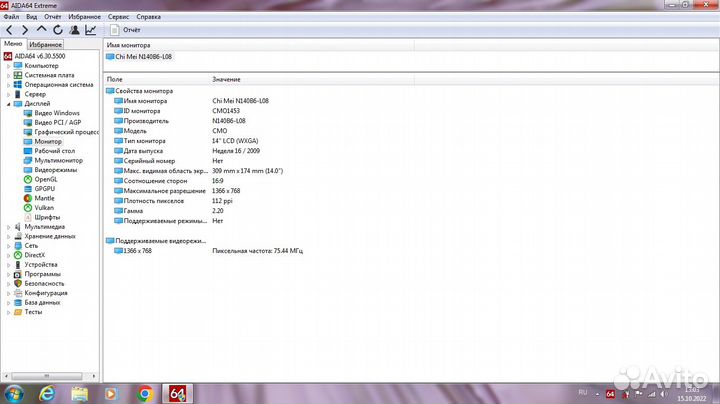Expand the Компьютер tree node

tap(7, 66)
